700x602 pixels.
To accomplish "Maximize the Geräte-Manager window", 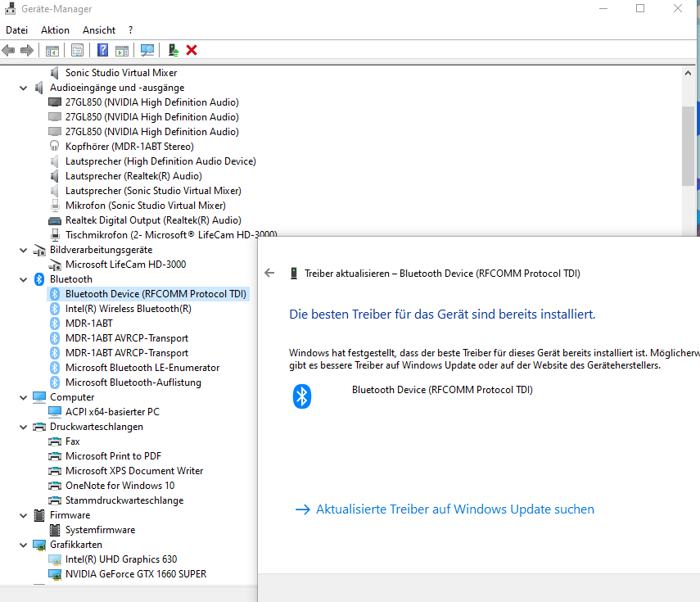I will point(640,8).
